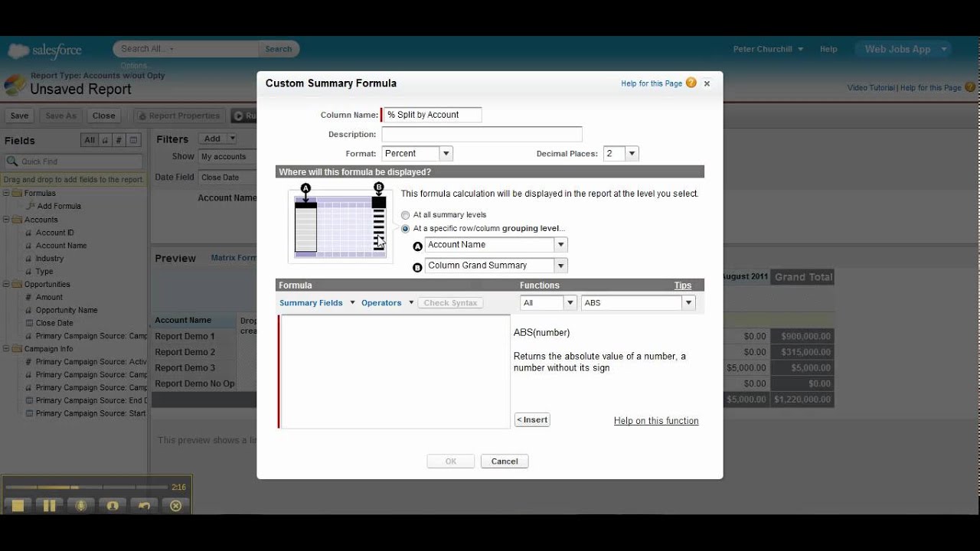Open the Filters Add dropdown arrow
This screenshot has height=551, width=980.
coord(232,139)
